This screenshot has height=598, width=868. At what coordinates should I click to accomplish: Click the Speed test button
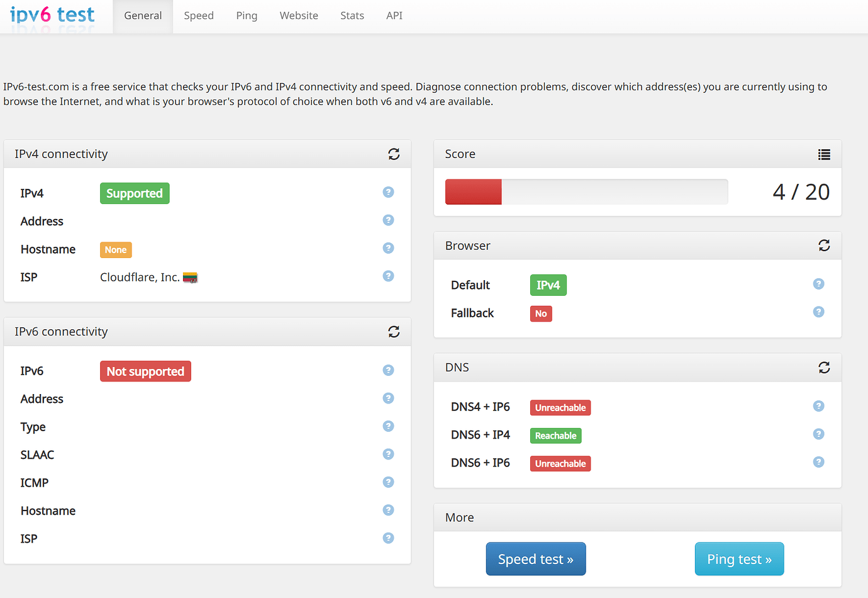535,559
